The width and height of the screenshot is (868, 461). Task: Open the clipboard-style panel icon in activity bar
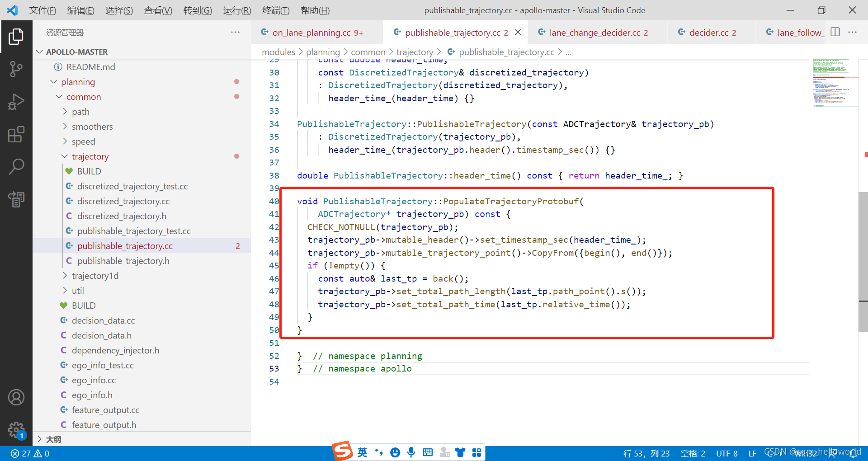pos(16,199)
